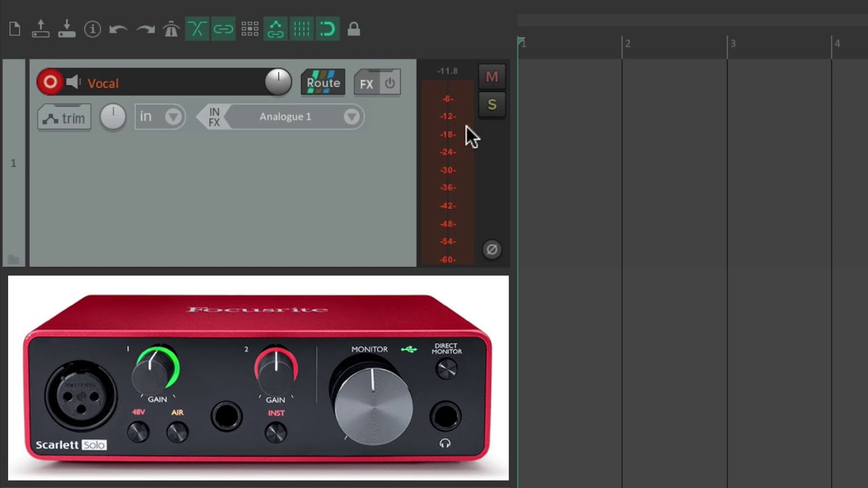This screenshot has width=868, height=488.
Task: Open the IN FX input effects chain
Action: click(214, 117)
